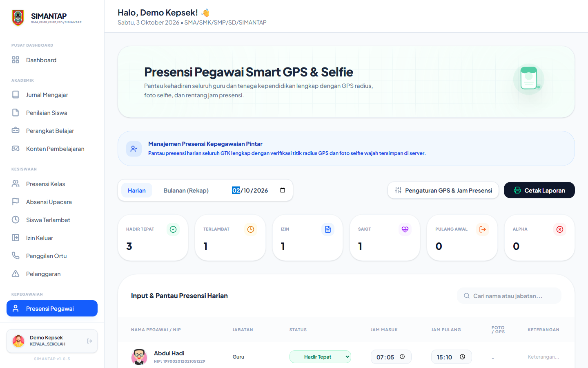Click the 02/10/2026 date input
The image size is (588, 368).
pos(259,191)
